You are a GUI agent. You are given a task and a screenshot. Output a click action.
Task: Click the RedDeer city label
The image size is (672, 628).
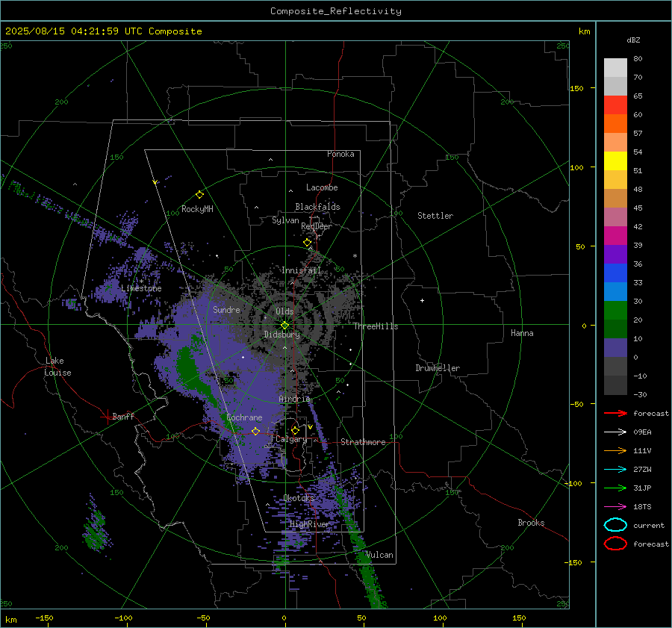click(x=317, y=226)
